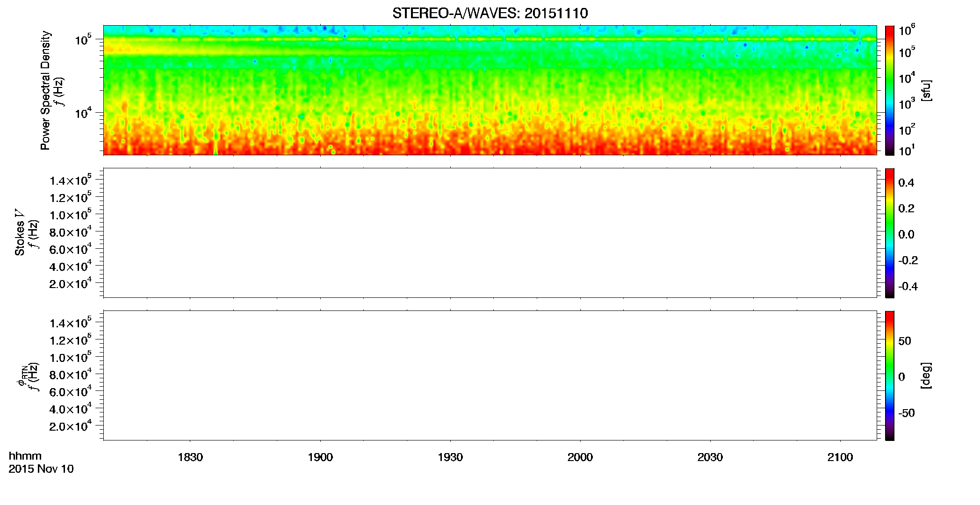Click the [sfu] unit label
980x505 pixels.
(926, 90)
